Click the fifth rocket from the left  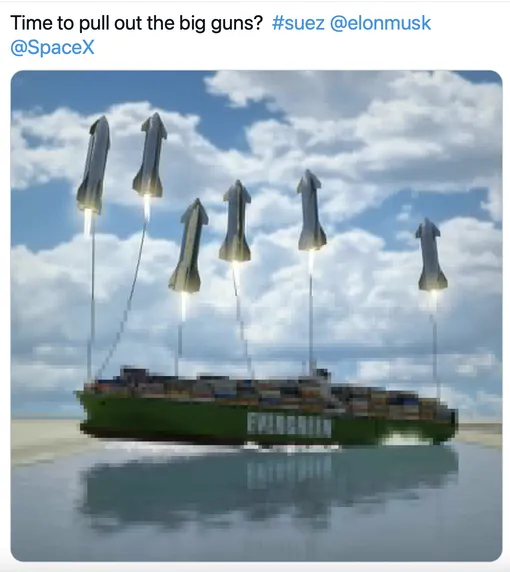311,210
